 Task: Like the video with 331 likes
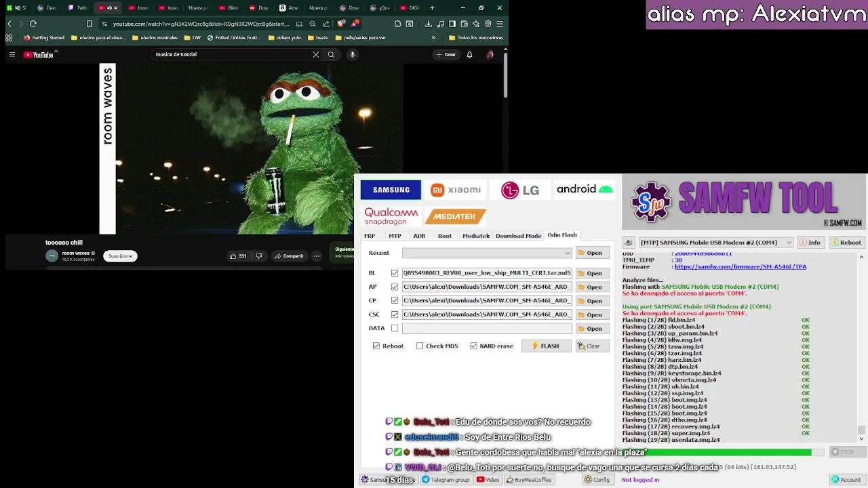[x=238, y=256]
